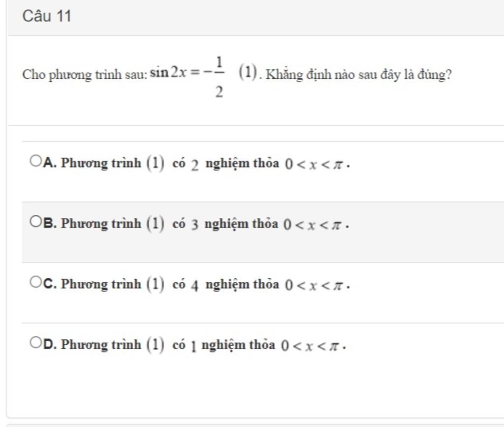Select radio button for answer B
The width and height of the screenshot is (504, 427).
pyautogui.click(x=35, y=221)
